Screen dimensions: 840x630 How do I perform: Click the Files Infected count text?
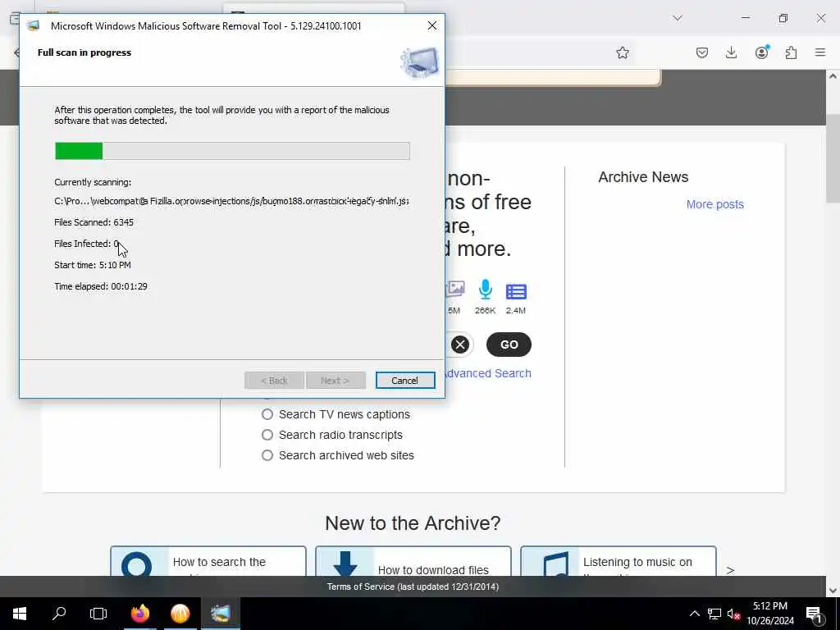coord(87,244)
